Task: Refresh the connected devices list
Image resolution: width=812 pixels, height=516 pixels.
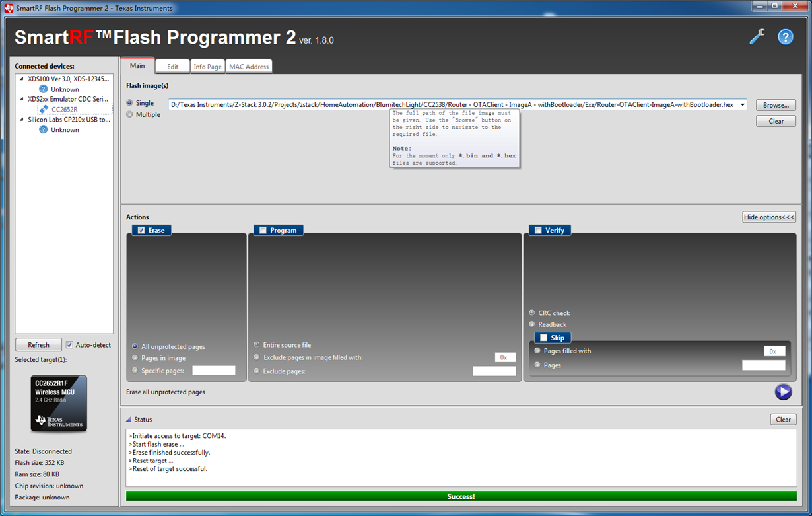Action: tap(38, 345)
